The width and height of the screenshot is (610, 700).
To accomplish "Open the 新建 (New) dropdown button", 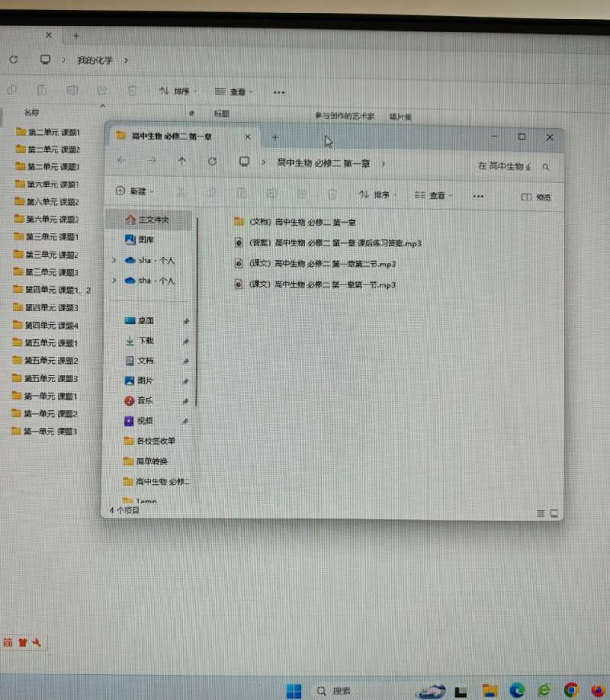I will click(134, 191).
